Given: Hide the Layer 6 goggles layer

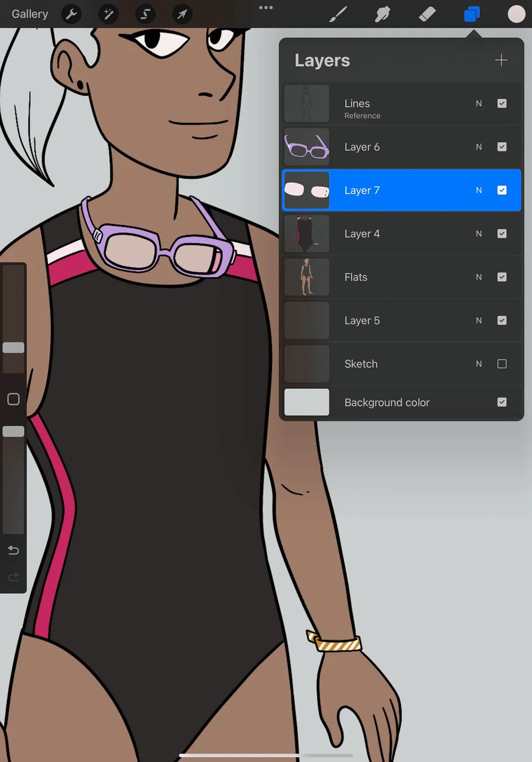Looking at the screenshot, I should 502,146.
